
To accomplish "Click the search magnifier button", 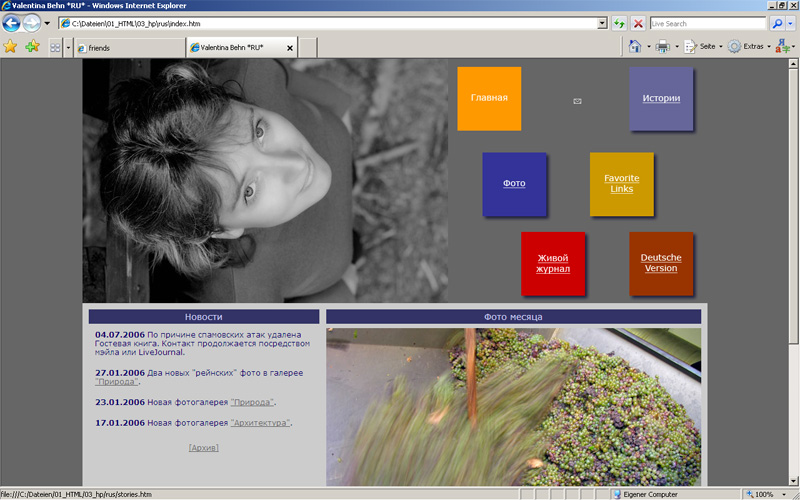I will [777, 23].
